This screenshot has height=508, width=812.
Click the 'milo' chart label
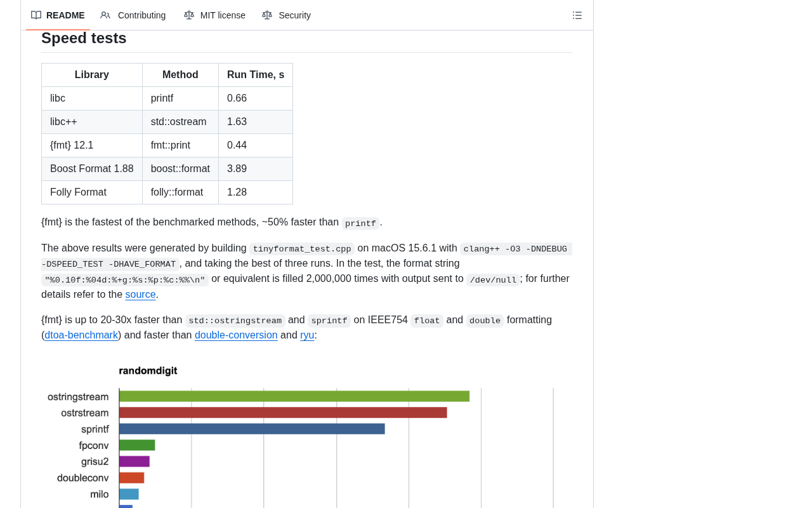(99, 494)
